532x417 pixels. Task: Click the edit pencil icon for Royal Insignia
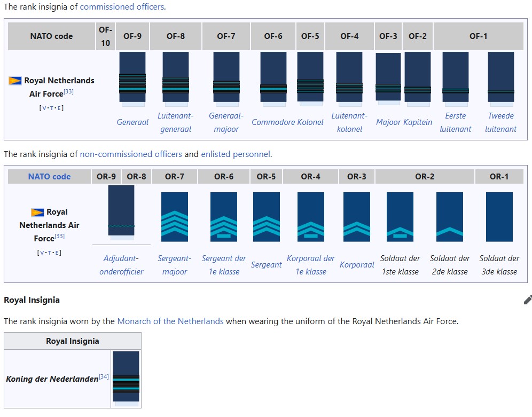(528, 300)
